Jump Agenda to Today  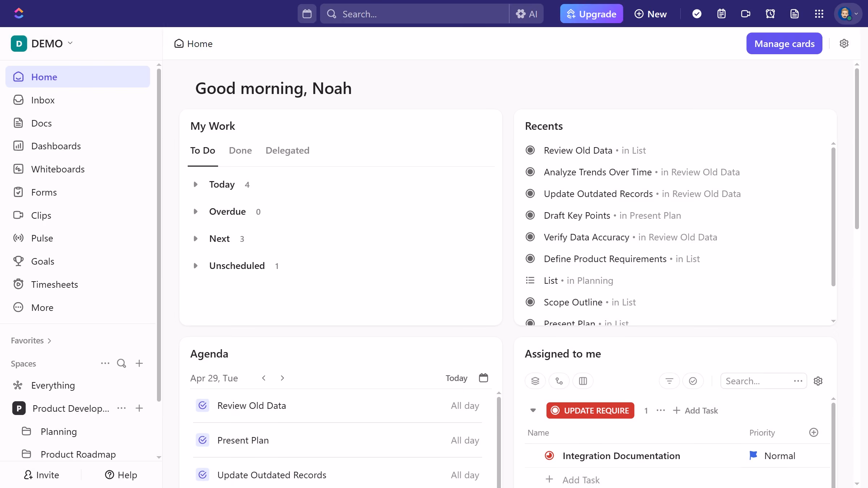456,378
